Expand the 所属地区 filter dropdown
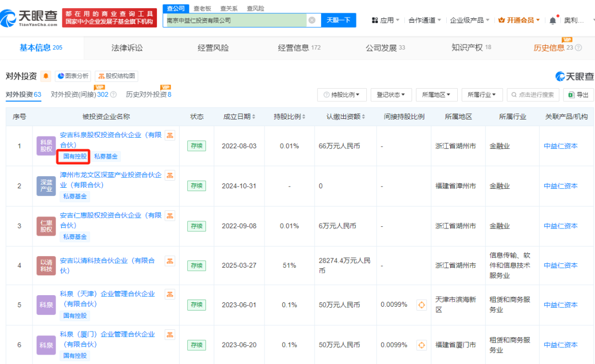Viewport: 595px width, 364px height. (436, 95)
